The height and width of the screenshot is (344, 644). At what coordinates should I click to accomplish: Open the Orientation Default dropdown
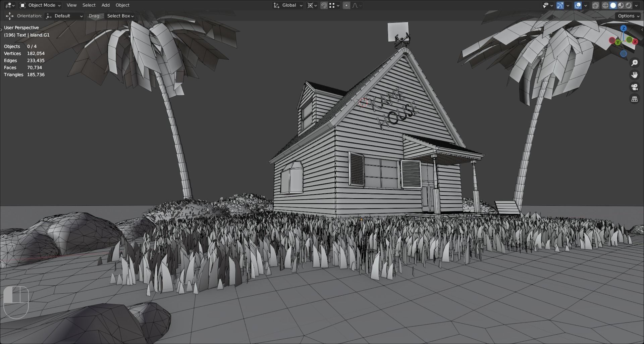coord(64,16)
